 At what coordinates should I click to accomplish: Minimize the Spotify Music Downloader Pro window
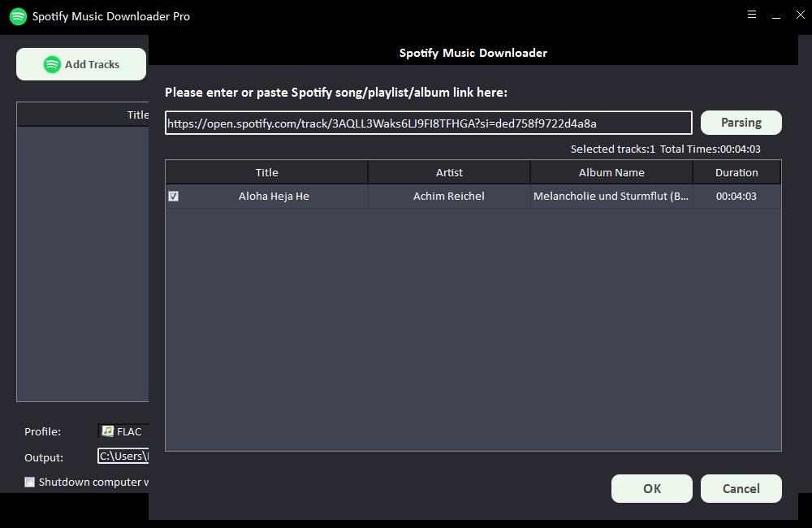(776, 15)
